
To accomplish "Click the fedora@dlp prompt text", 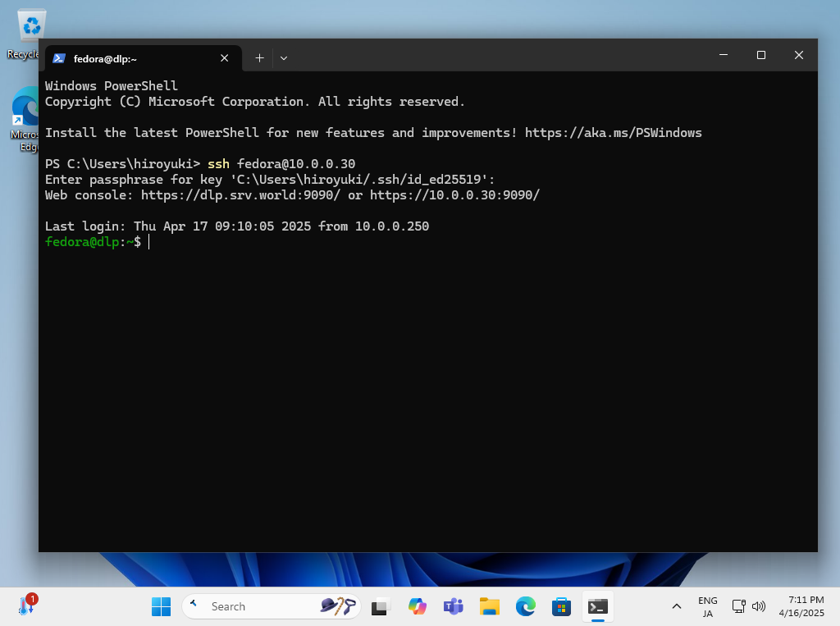I will click(x=82, y=242).
